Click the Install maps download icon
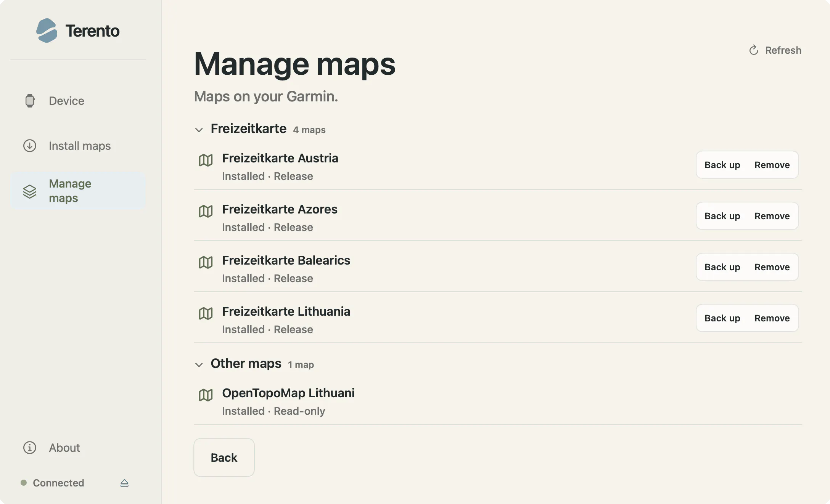The height and width of the screenshot is (504, 830). tap(30, 146)
